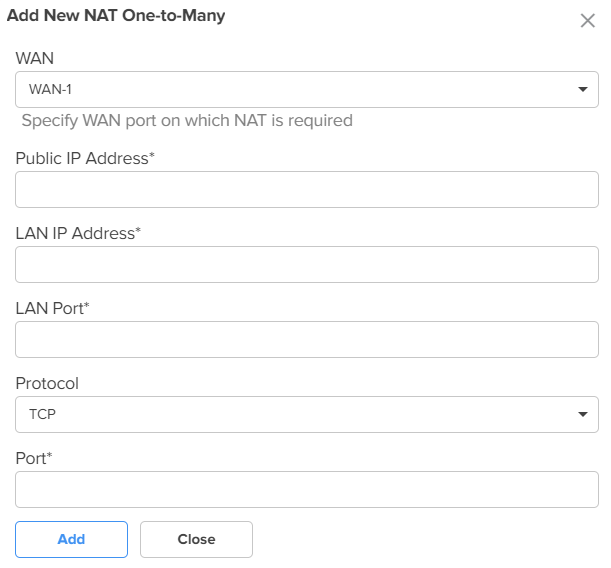This screenshot has height=568, width=611.
Task: Click the asterisk next to Public IP Address
Action: tap(152, 155)
